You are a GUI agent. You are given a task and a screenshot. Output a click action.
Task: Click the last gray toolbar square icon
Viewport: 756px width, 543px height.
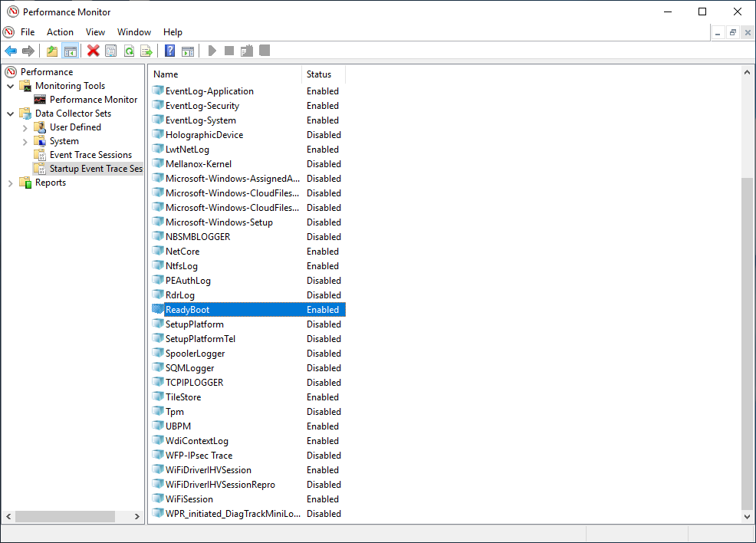click(x=265, y=50)
